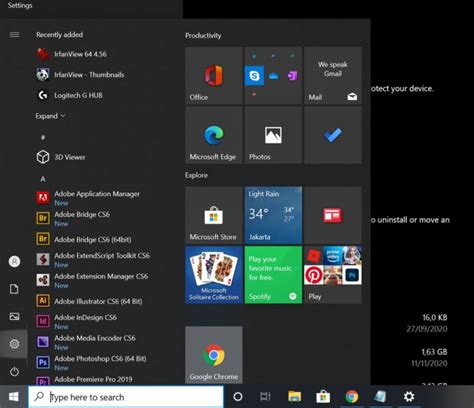
Task: Open the To Do checkmark tile
Action: 333,135
